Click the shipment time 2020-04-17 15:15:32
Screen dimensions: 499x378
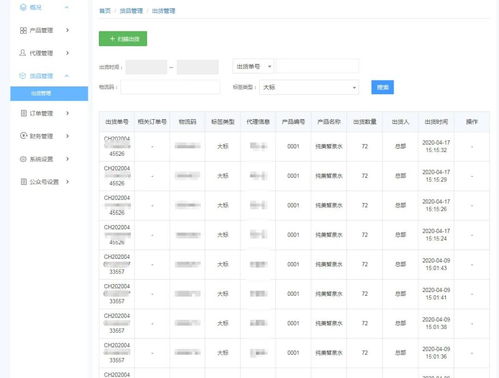436,146
